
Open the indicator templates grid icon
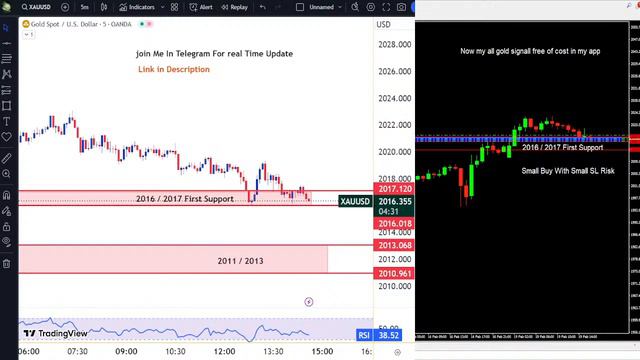174,7
